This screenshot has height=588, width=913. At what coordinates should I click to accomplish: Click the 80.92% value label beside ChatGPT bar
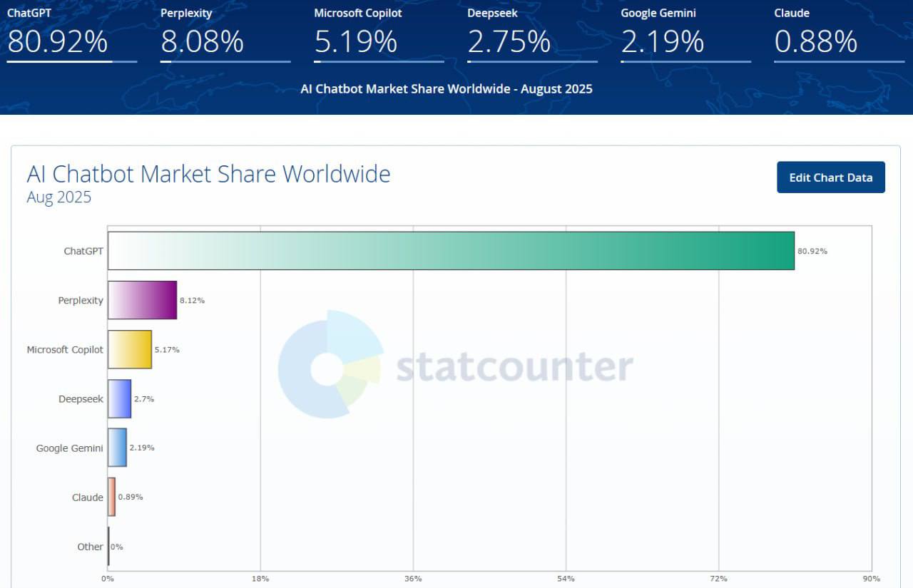[x=812, y=252]
